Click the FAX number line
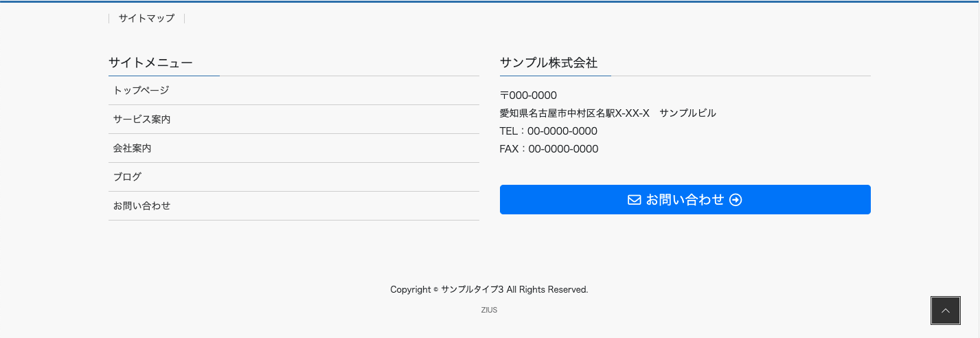980x338 pixels. pos(549,149)
